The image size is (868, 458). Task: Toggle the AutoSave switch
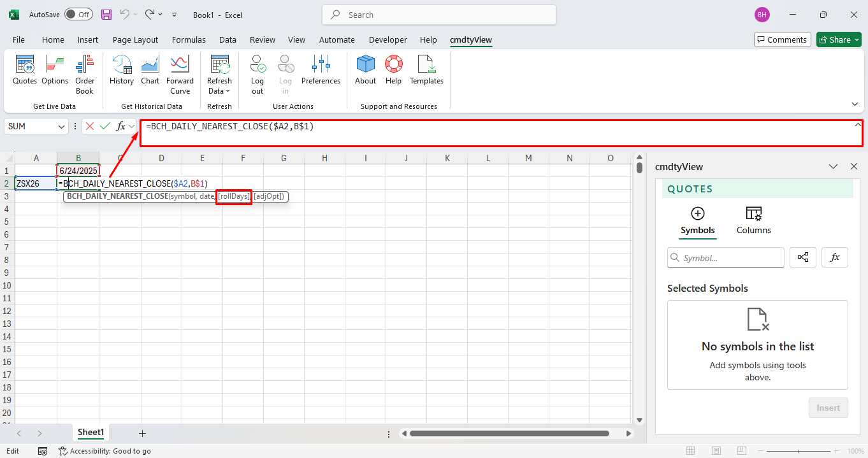tap(78, 15)
